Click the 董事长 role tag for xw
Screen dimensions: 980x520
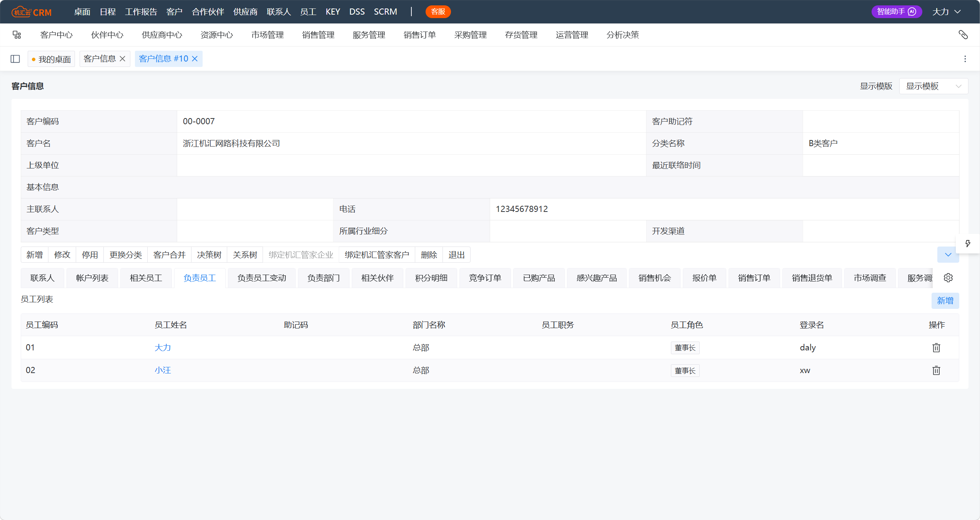685,371
